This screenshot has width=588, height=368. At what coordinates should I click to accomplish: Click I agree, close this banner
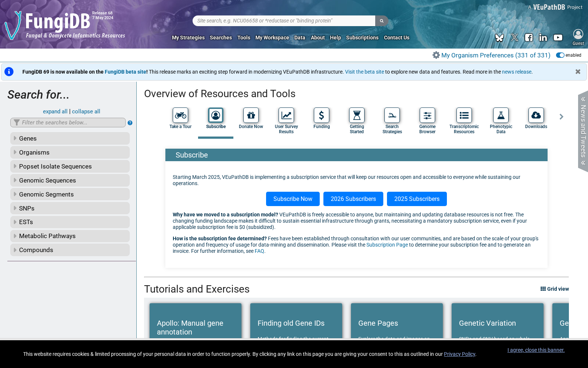[536, 350]
